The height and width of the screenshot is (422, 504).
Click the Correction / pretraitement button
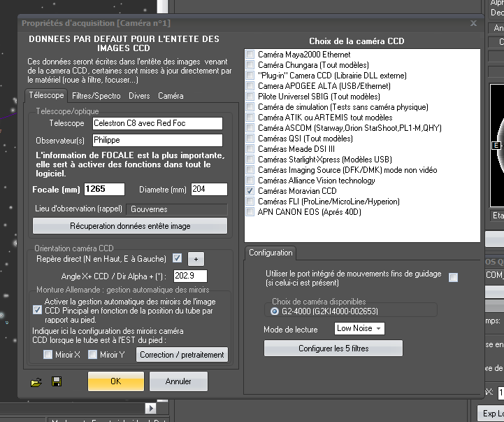coord(182,355)
